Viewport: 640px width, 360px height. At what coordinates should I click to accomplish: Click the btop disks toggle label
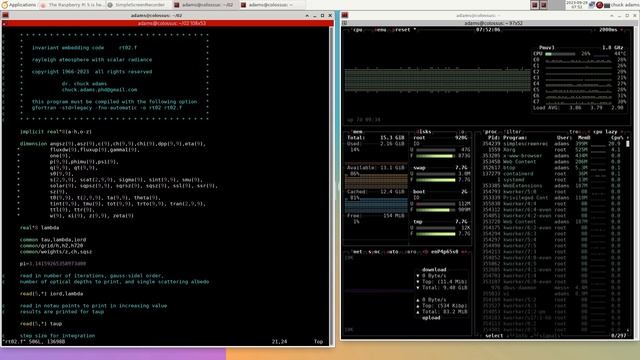(x=423, y=132)
